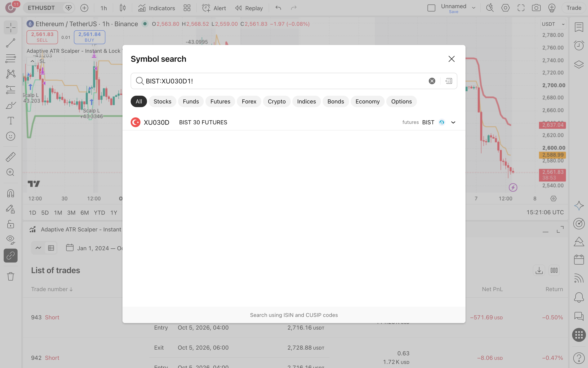Toggle stay in drawing mode
The image size is (588, 368).
[10, 209]
